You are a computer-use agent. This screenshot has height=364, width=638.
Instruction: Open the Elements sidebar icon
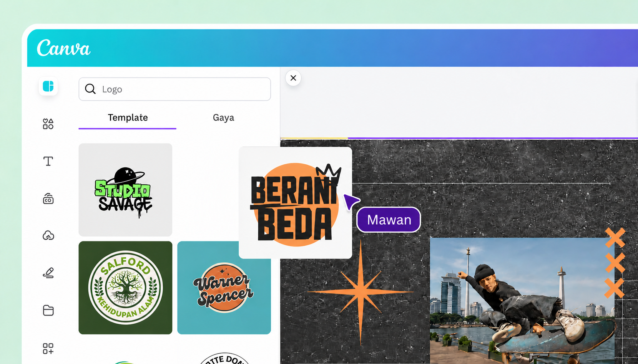coord(48,124)
